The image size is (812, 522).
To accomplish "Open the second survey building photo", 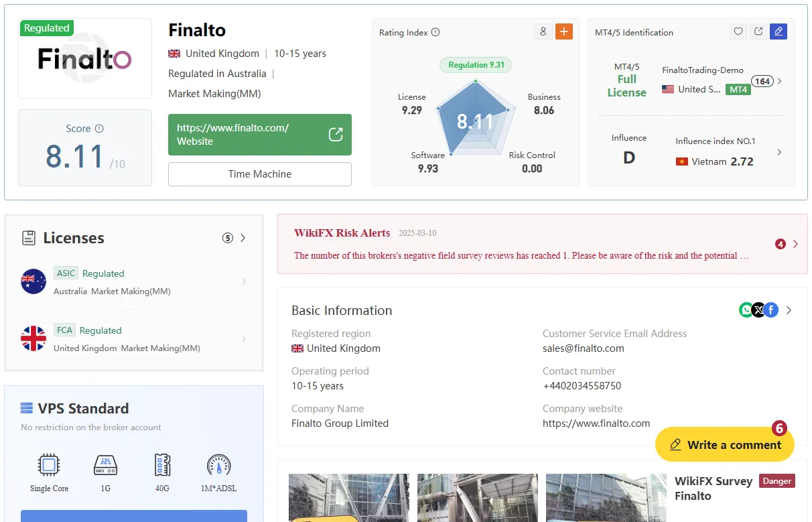I will [477, 498].
